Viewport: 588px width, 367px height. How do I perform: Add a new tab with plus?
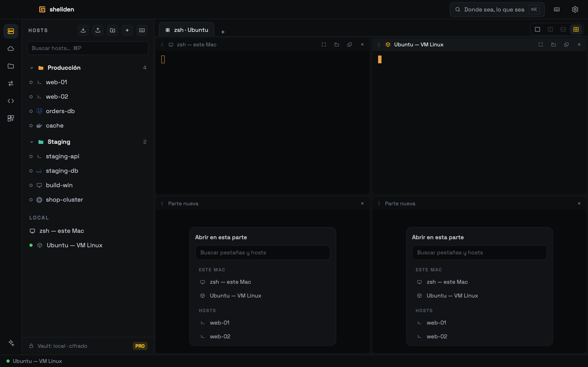(223, 32)
